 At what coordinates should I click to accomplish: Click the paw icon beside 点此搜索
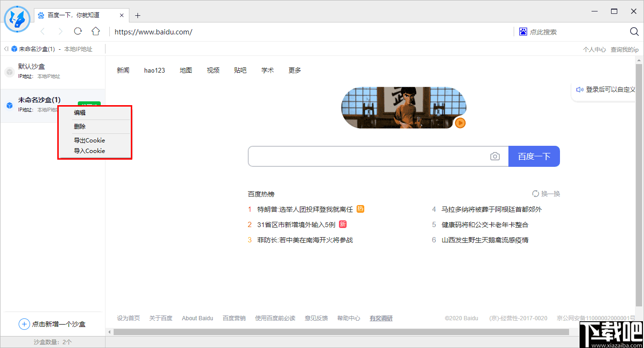click(523, 31)
